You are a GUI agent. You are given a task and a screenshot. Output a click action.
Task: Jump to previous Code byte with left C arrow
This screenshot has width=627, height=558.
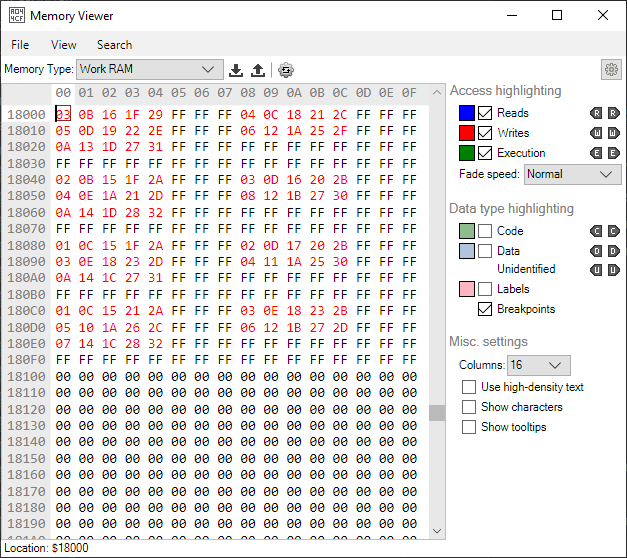(596, 231)
